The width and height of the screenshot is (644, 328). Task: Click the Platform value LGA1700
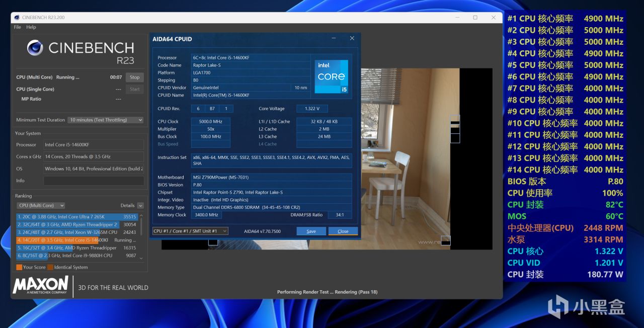coord(250,73)
